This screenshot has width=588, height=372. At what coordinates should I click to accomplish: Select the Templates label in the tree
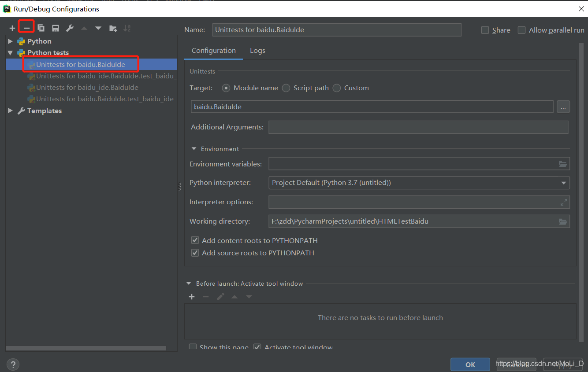tap(45, 111)
